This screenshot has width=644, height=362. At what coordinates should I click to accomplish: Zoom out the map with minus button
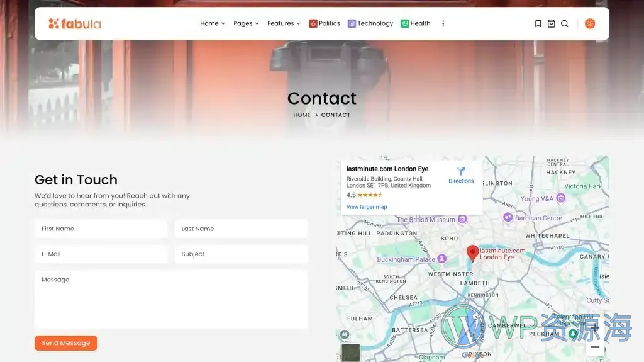tap(595, 347)
